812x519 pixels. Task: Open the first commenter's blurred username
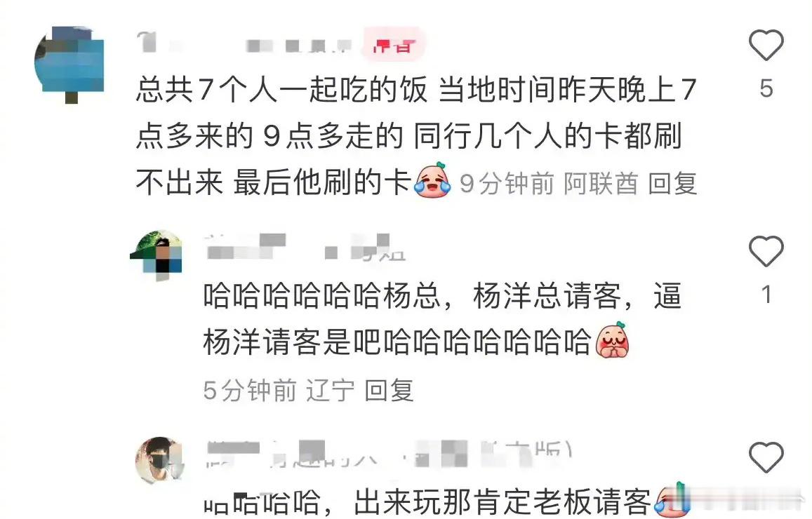pyautogui.click(x=245, y=43)
